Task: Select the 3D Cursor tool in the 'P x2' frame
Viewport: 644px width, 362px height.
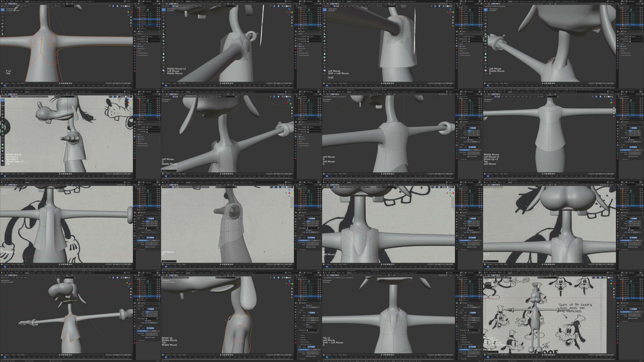Action: click(x=2, y=13)
